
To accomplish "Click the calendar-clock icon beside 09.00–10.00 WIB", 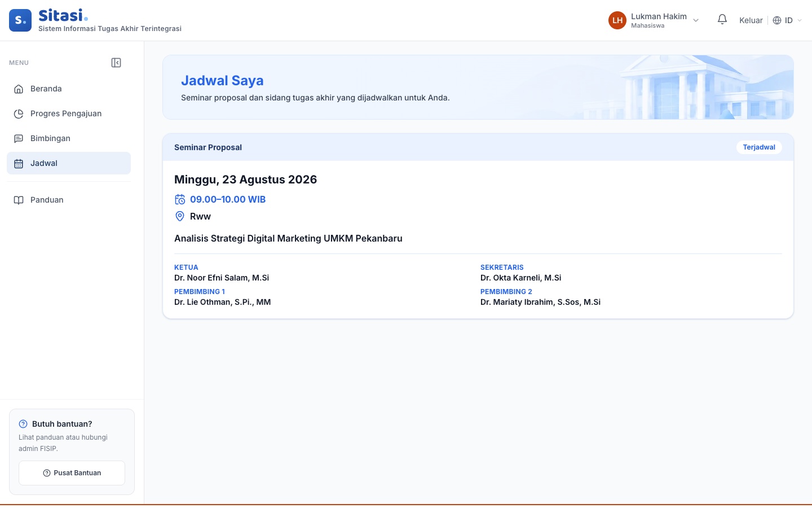I will (x=180, y=199).
